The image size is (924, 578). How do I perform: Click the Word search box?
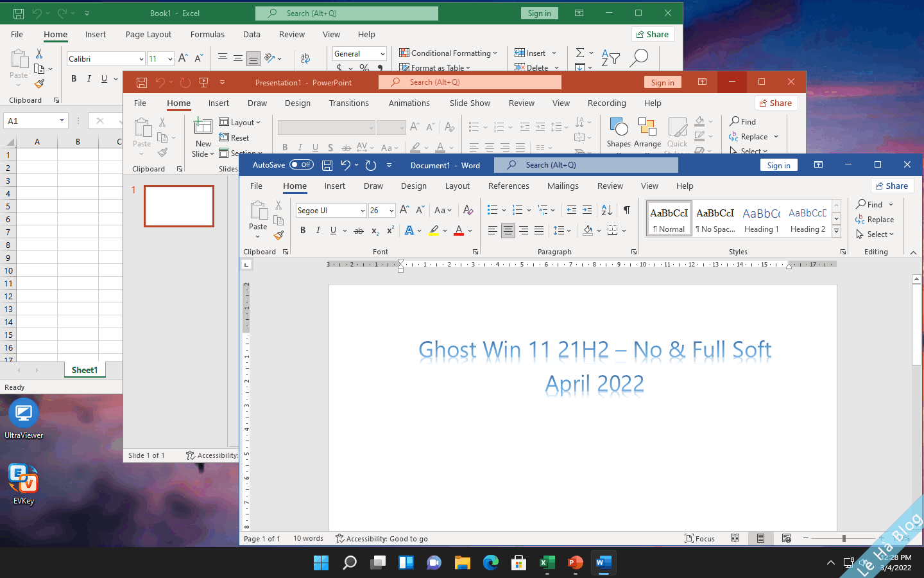[586, 165]
